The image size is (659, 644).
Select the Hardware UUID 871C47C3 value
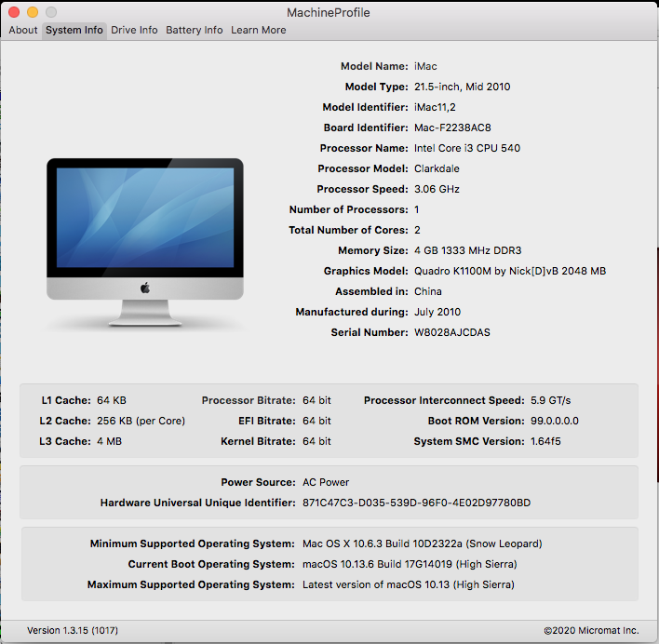(416, 503)
